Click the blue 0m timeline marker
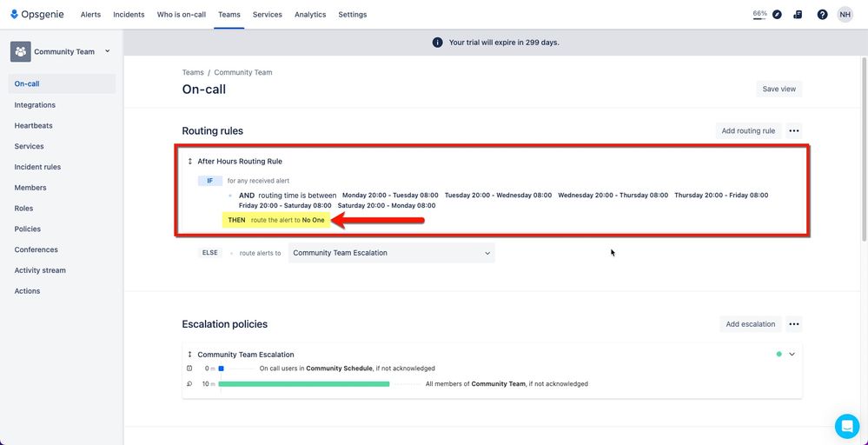This screenshot has width=868, height=445. (x=221, y=368)
